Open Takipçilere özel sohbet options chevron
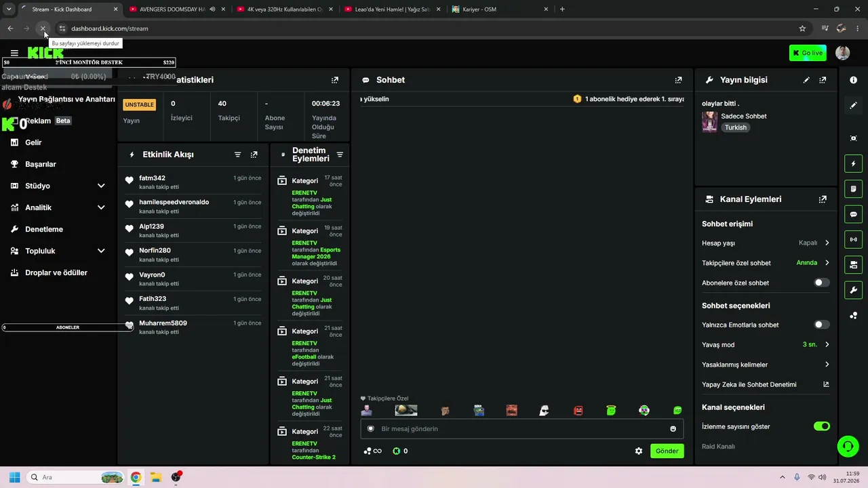The width and height of the screenshot is (868, 488). coord(827,263)
